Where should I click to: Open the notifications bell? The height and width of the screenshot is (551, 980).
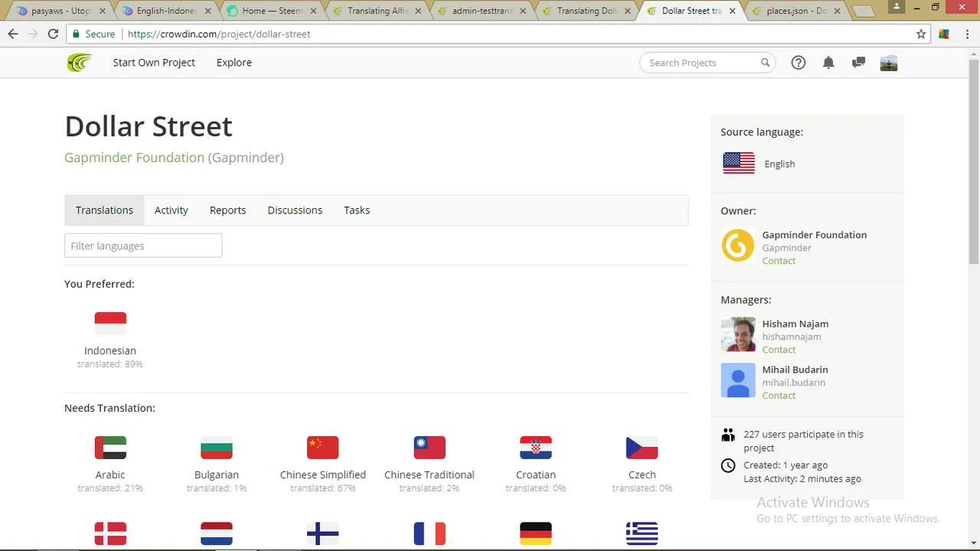(x=828, y=63)
